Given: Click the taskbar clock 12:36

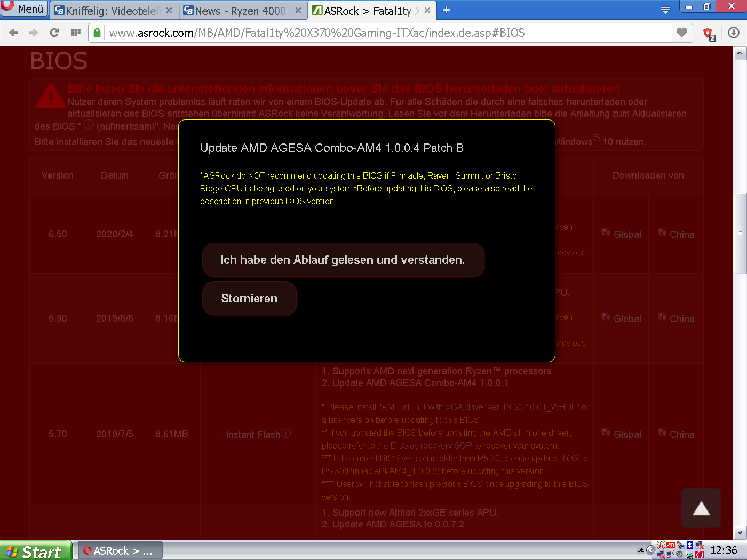Looking at the screenshot, I should 724,550.
